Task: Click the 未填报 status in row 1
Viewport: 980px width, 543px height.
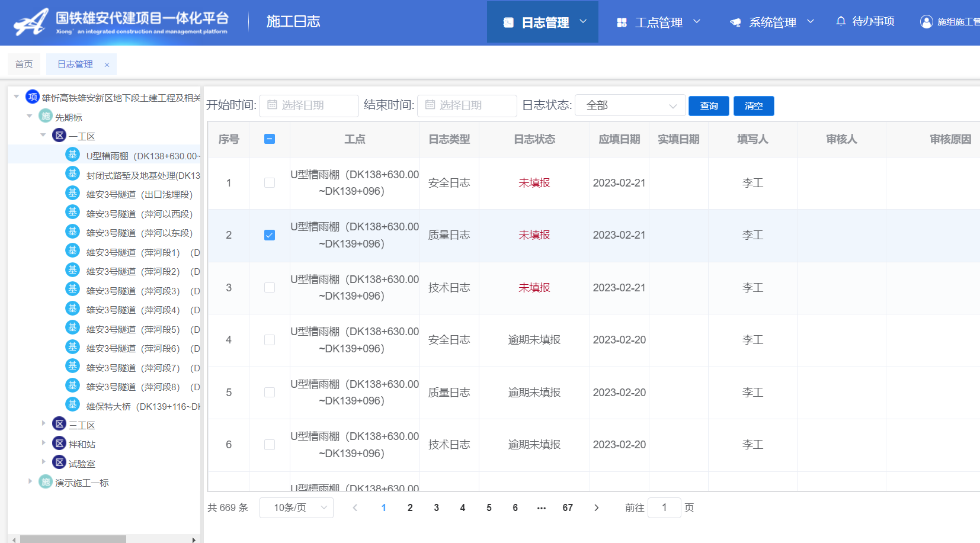Action: (534, 183)
